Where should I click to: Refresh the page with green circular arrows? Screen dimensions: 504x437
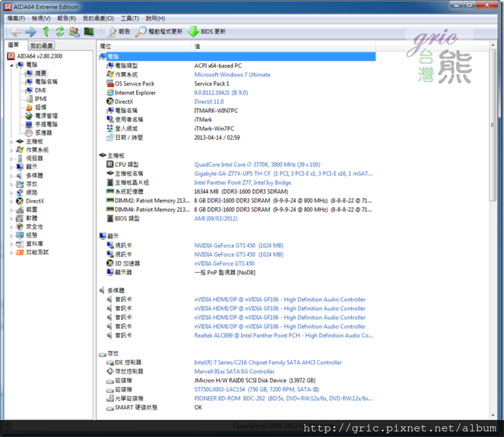tap(60, 31)
